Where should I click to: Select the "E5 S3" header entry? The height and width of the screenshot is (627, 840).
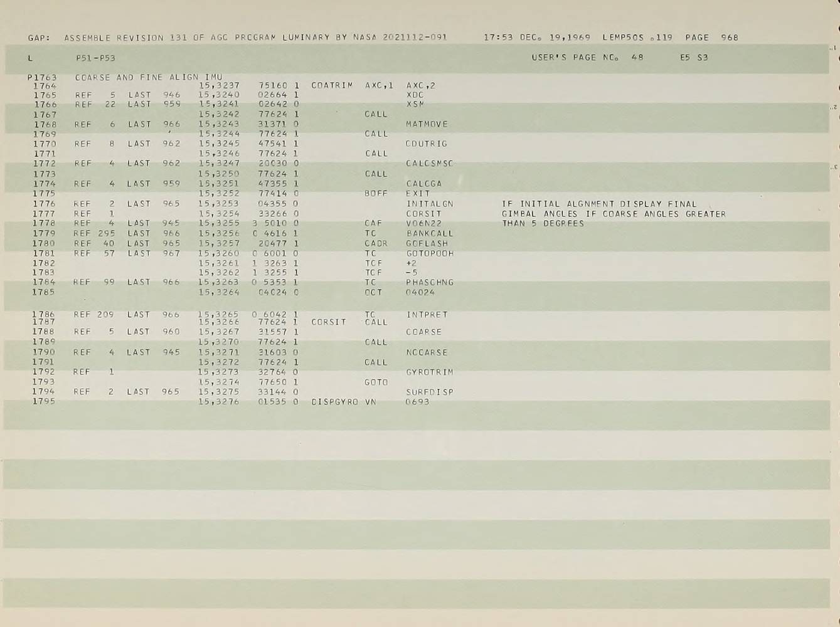pos(694,58)
